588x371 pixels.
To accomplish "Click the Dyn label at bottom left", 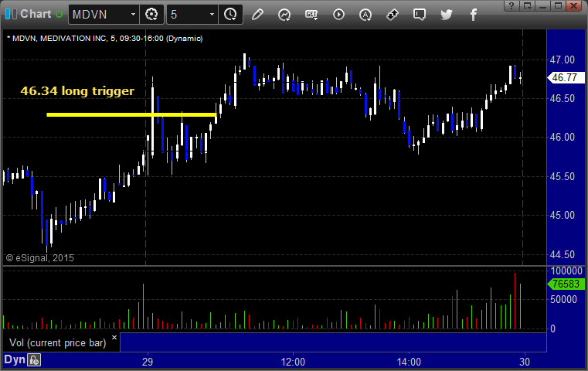I will pyautogui.click(x=15, y=359).
